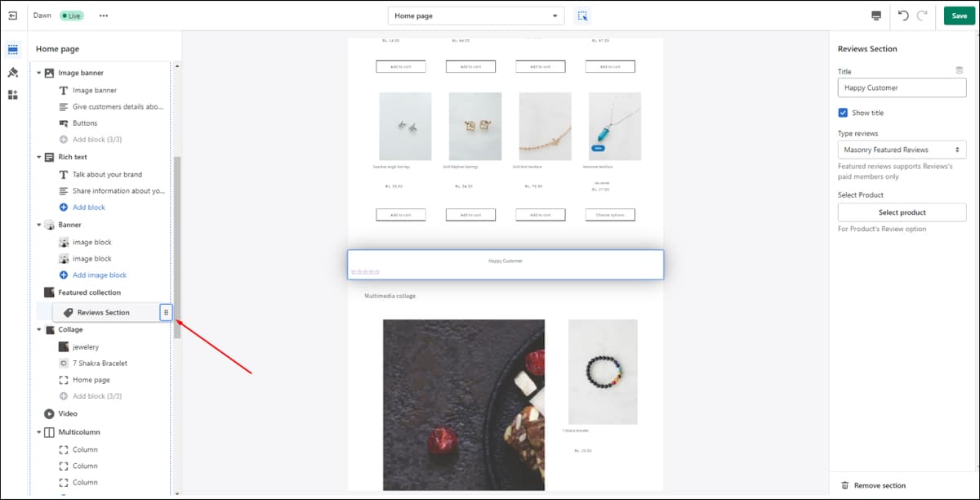Open the Sections panel icon in the left rail
Image resolution: width=980 pixels, height=500 pixels.
pyautogui.click(x=13, y=49)
